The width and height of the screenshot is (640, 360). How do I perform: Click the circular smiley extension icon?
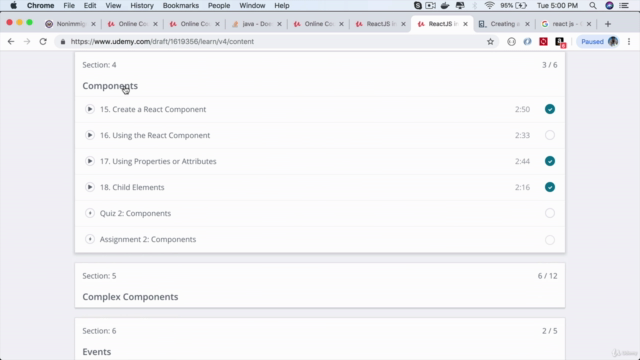pos(511,42)
